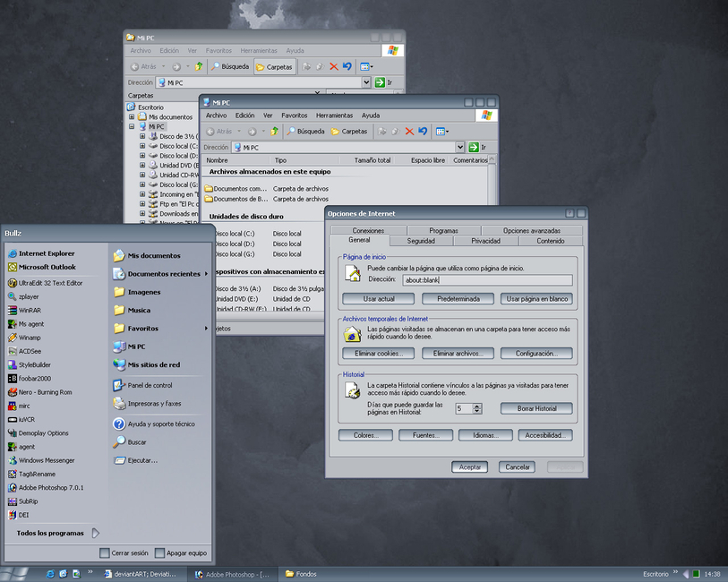Open foobar2000 from start menu
Viewport: 728px width, 582px height.
tap(30, 379)
